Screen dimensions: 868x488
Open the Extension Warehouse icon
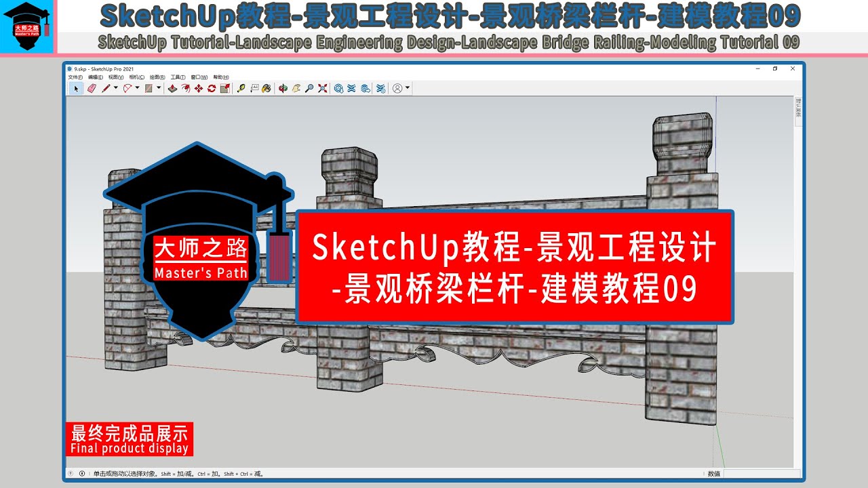coord(351,88)
